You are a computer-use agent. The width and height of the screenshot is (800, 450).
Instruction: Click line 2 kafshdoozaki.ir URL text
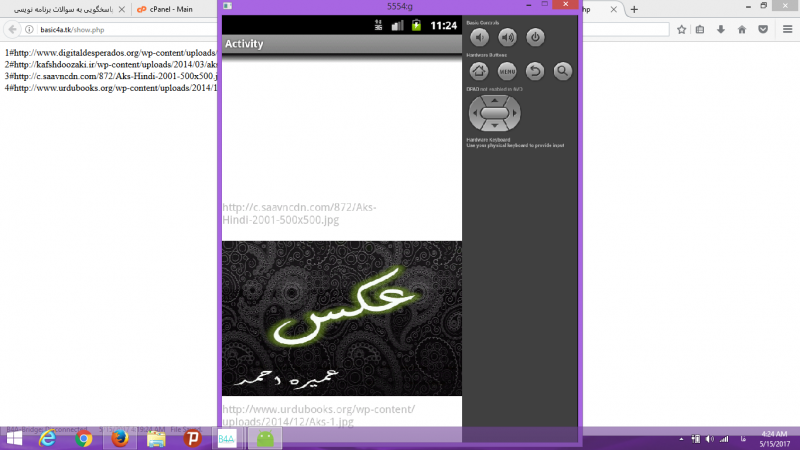tap(111, 64)
